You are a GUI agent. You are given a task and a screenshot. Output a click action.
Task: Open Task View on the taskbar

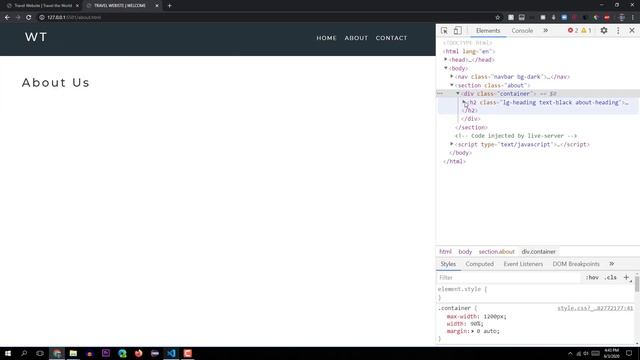[x=40, y=353]
